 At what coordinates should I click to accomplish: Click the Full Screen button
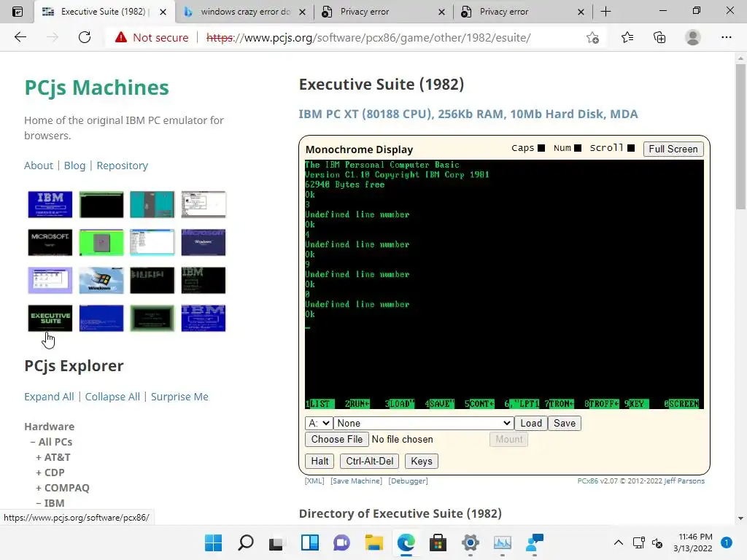673,149
